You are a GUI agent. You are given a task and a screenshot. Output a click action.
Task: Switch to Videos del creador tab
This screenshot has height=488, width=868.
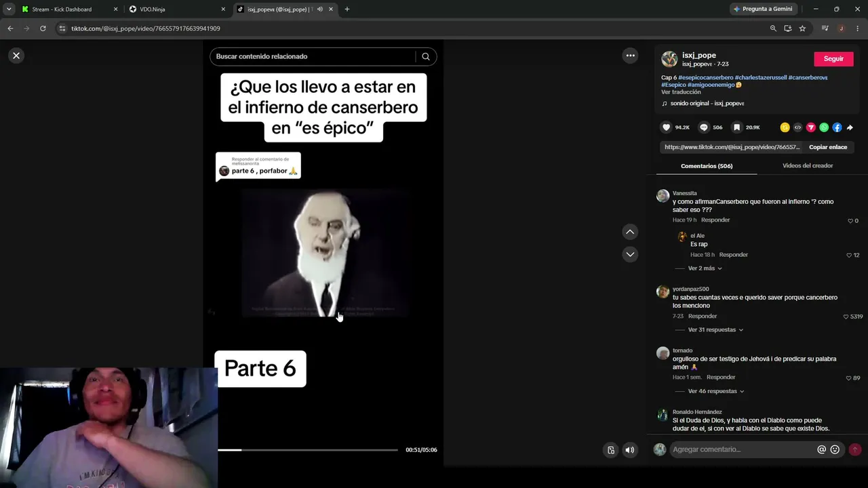[x=808, y=165]
